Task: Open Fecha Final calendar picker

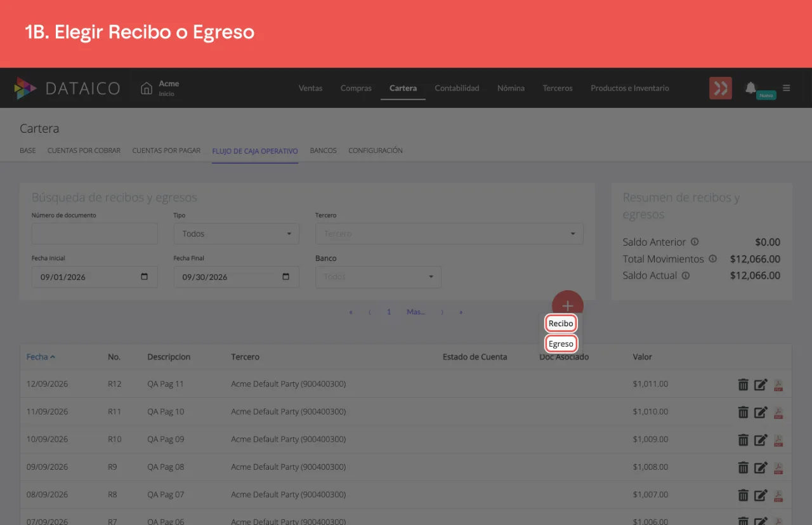Action: point(286,277)
